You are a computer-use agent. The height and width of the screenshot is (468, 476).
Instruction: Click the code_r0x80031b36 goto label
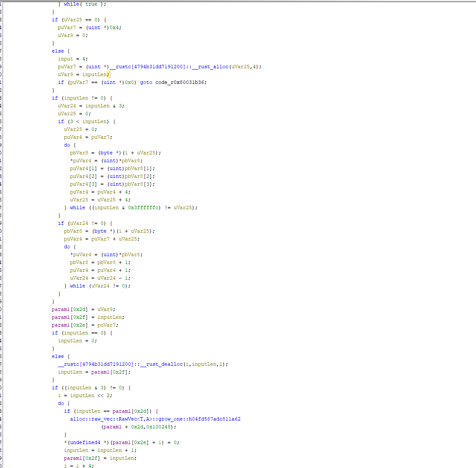(181, 82)
